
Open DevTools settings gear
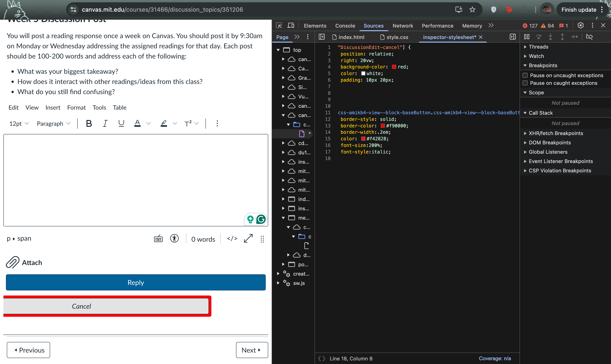581,25
